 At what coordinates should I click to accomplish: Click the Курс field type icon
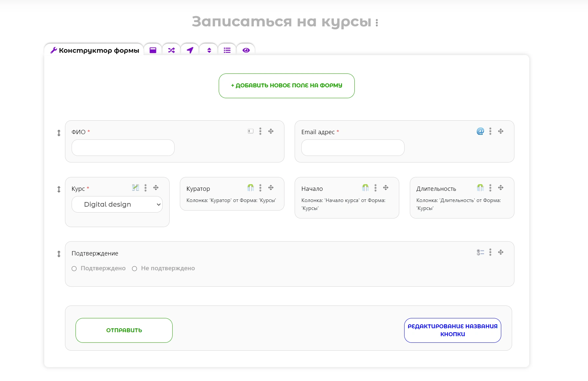135,188
